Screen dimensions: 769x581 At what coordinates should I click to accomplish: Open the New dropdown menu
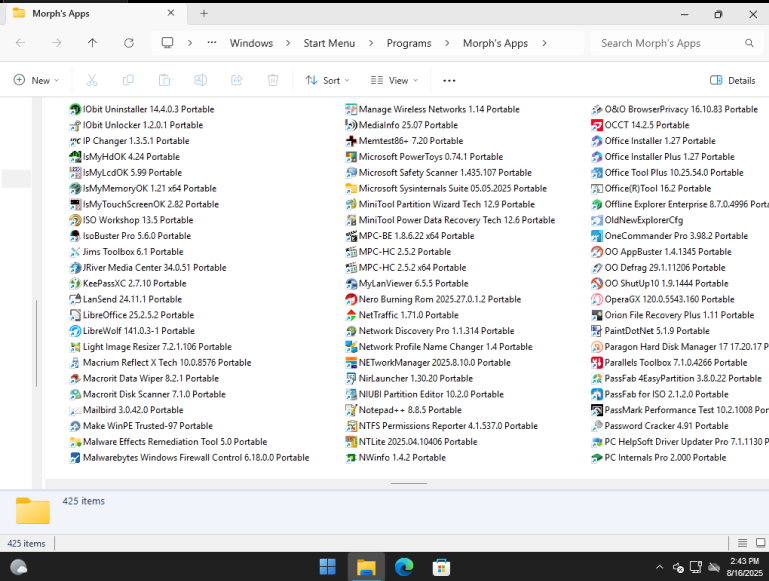[37, 80]
